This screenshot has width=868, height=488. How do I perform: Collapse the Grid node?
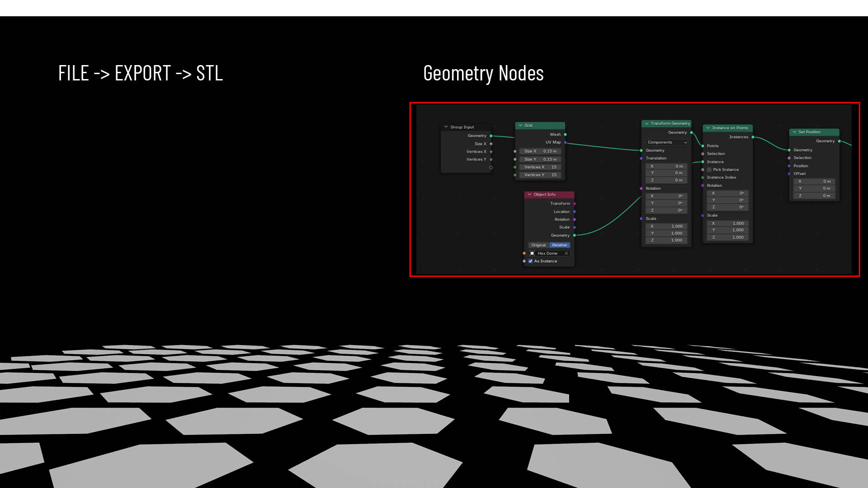(x=520, y=126)
